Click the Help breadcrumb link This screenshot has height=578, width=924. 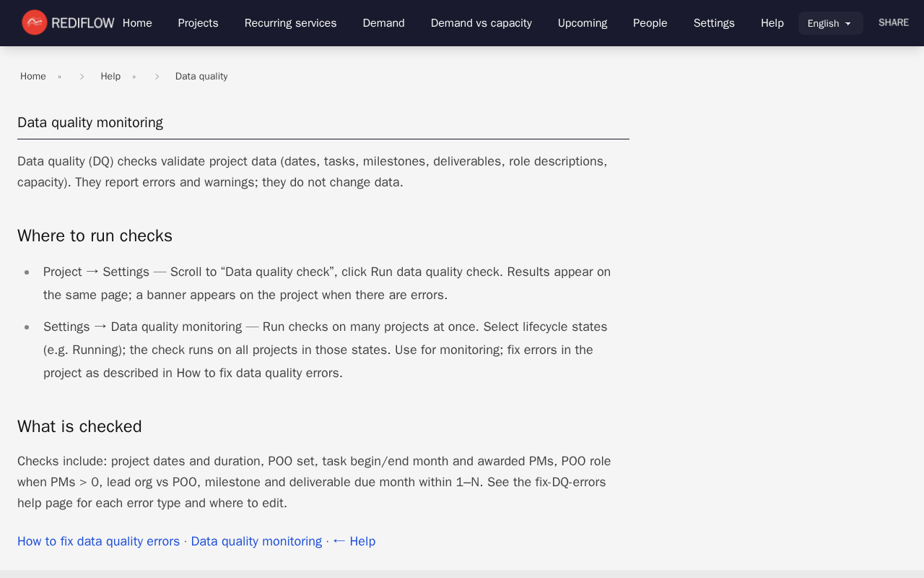coord(110,77)
